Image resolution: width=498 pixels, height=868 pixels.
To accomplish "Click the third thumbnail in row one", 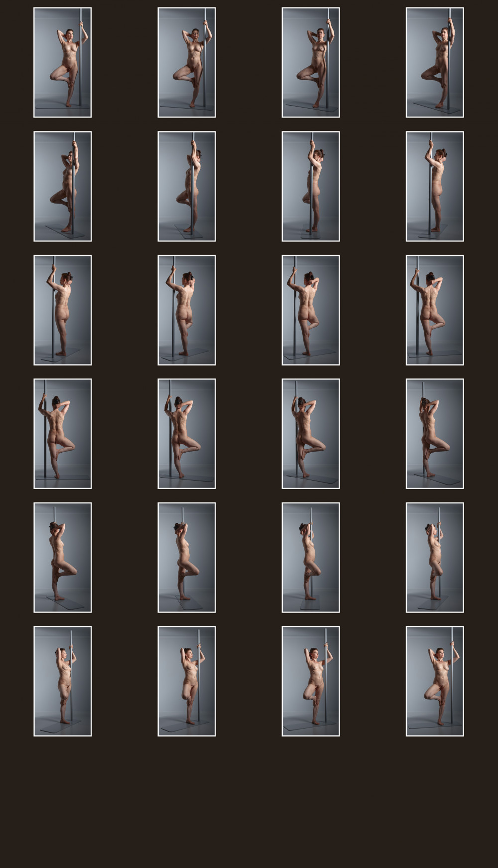I will tap(311, 62).
